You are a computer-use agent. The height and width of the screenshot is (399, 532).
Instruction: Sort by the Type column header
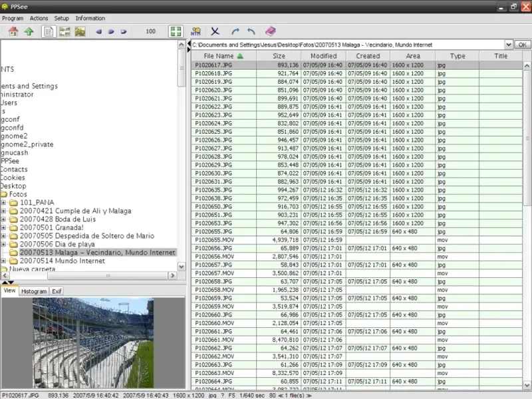(458, 56)
